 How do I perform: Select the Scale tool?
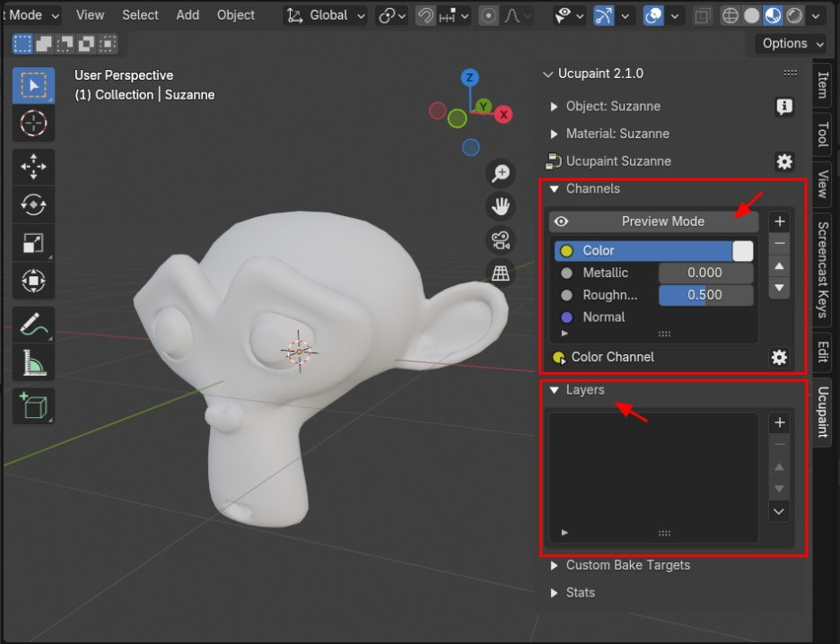[x=33, y=242]
